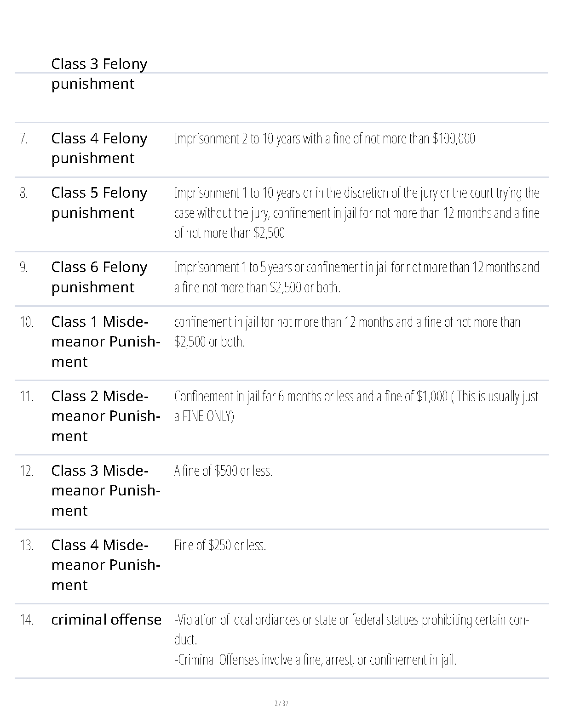
Task: Select "A fine of $500 or less." text
Action: click(223, 471)
